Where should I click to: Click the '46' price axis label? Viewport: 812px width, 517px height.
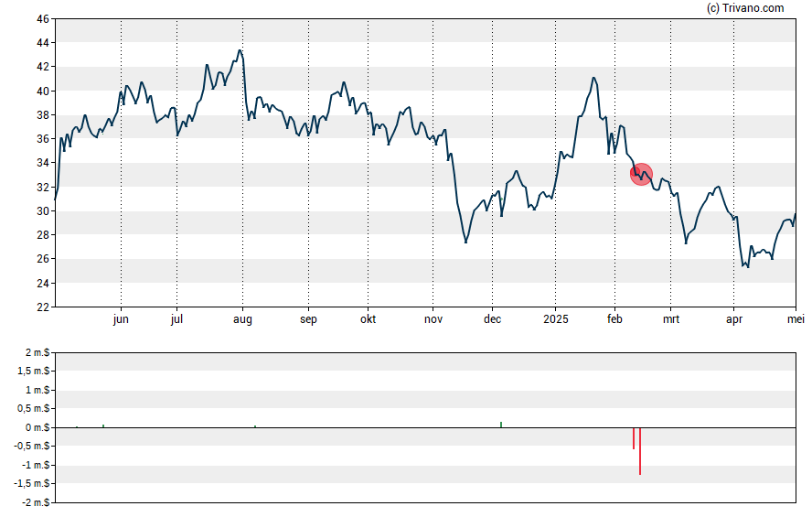(43, 19)
